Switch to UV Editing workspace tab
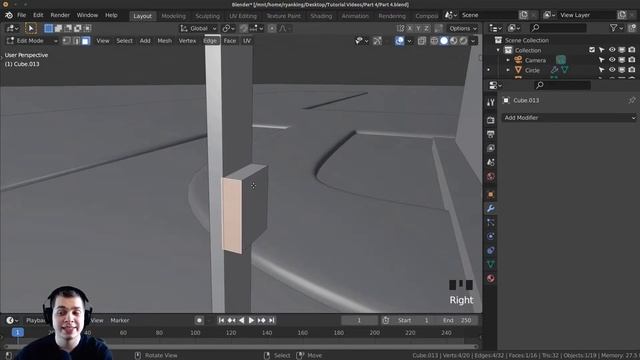Image resolution: width=640 pixels, height=360 pixels. (243, 16)
